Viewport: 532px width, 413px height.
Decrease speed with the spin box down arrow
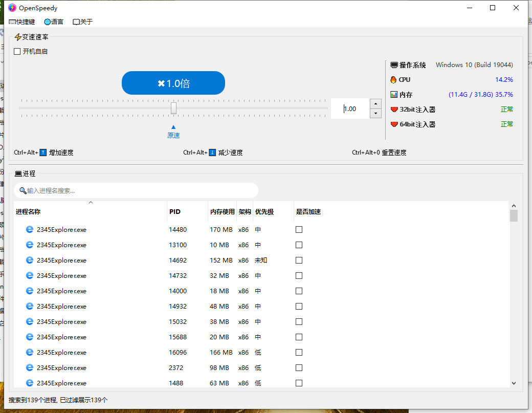click(375, 113)
